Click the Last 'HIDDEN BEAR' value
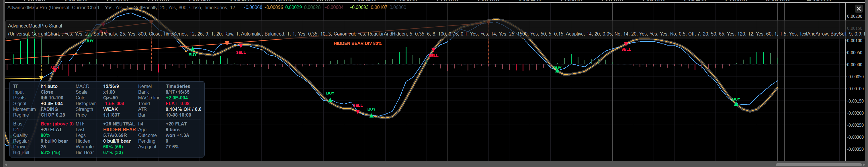This screenshot has height=167, width=868. point(120,130)
